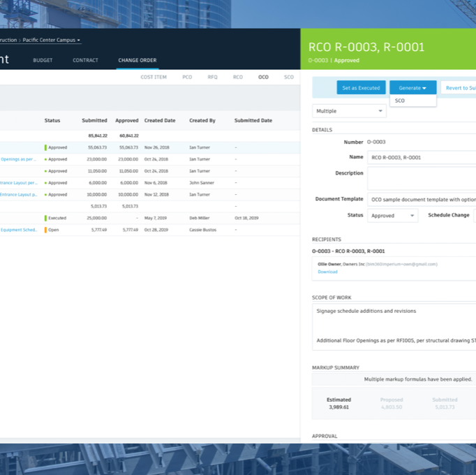
Task: Open the CONTRACT tab
Action: (x=85, y=60)
